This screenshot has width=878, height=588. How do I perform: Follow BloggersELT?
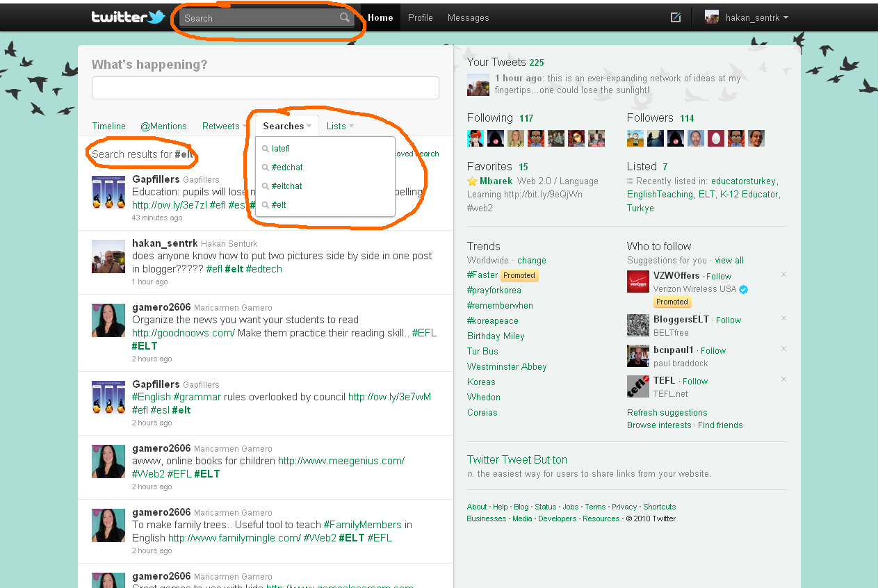(x=729, y=320)
